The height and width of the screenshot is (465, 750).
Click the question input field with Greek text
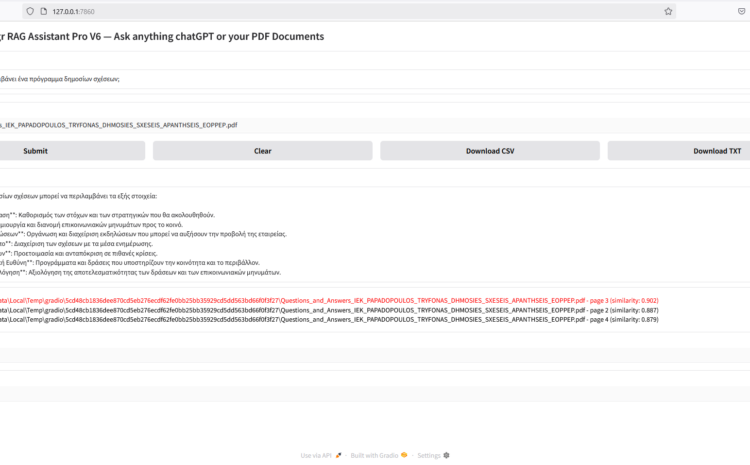pyautogui.click(x=375, y=79)
